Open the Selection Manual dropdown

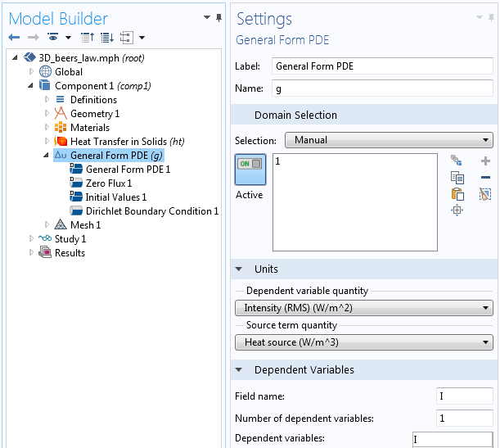coord(389,140)
